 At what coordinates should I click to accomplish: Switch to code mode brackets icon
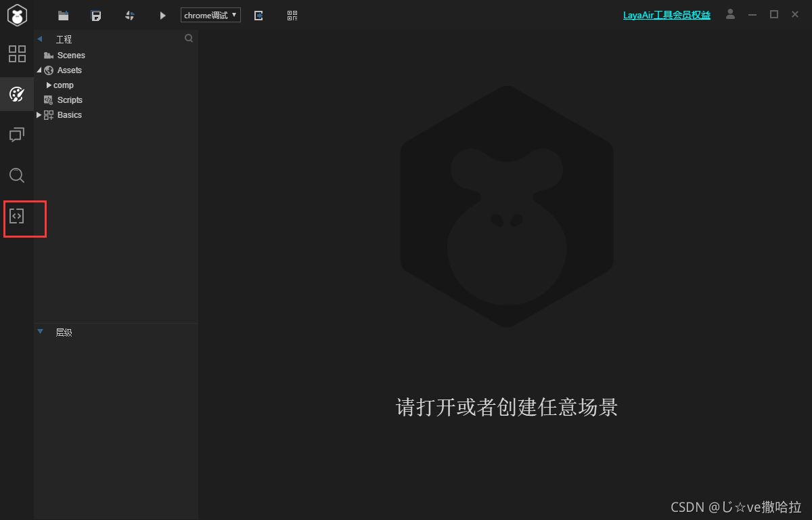17,217
